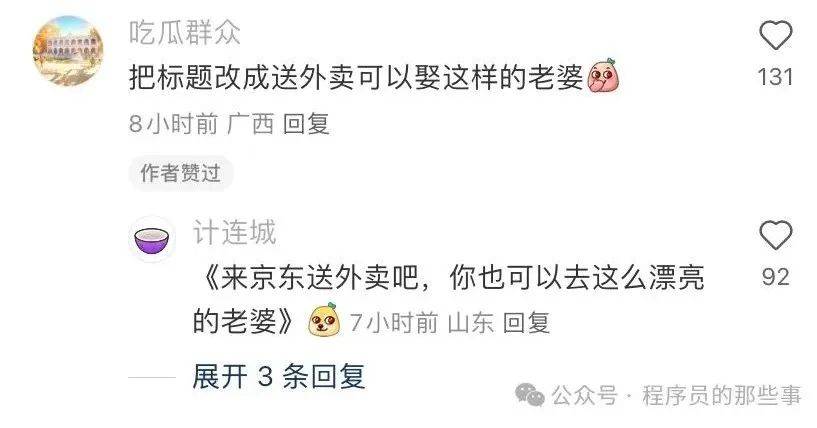Image resolution: width=817 pixels, height=428 pixels.
Task: Like the reply by 计连城
Action: (x=776, y=235)
